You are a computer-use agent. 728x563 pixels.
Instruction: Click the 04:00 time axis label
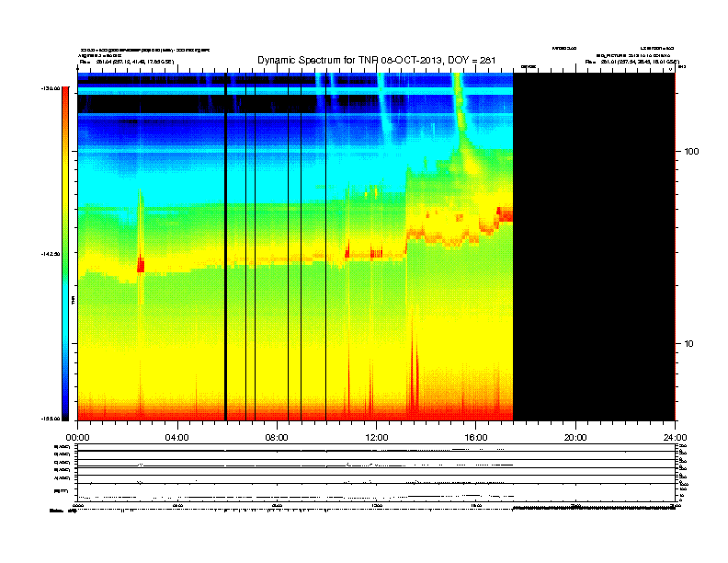(x=177, y=438)
